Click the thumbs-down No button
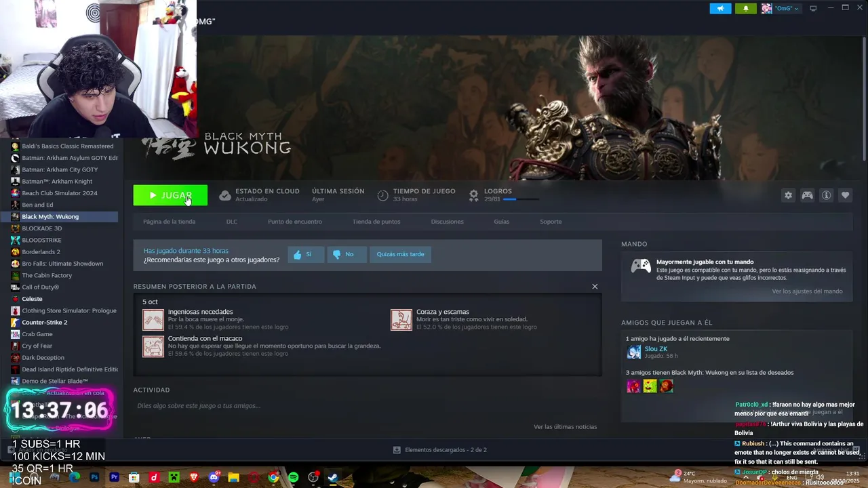The image size is (868, 488). [347, 254]
